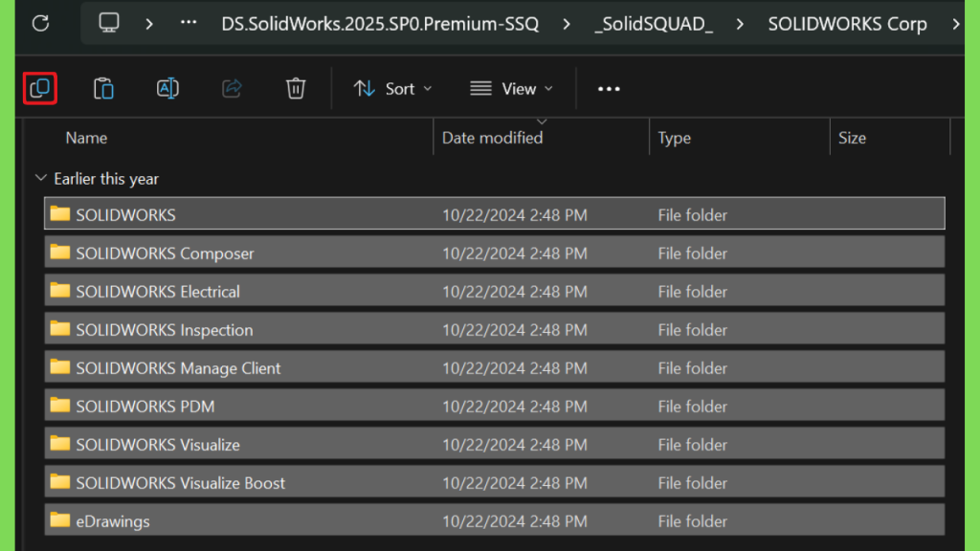This screenshot has height=551, width=980.
Task: Click folder icon beside eDrawings
Action: [x=60, y=519]
